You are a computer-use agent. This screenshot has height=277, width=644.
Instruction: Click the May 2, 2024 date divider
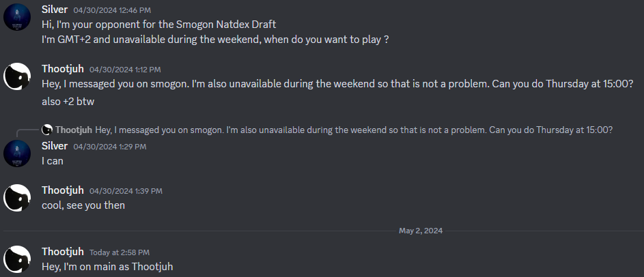click(421, 231)
